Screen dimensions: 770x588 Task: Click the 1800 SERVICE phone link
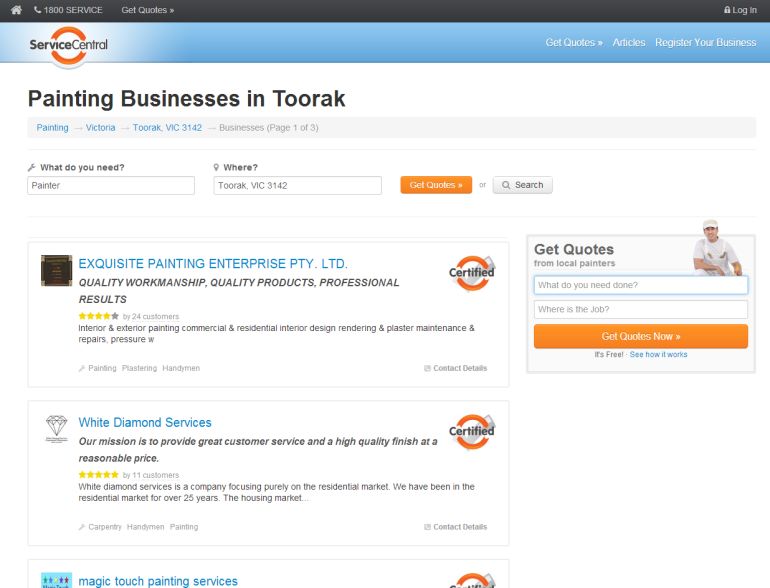tap(68, 10)
